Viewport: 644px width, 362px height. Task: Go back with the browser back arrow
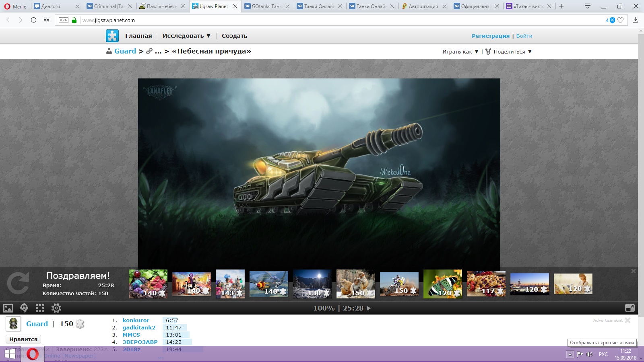point(8,20)
